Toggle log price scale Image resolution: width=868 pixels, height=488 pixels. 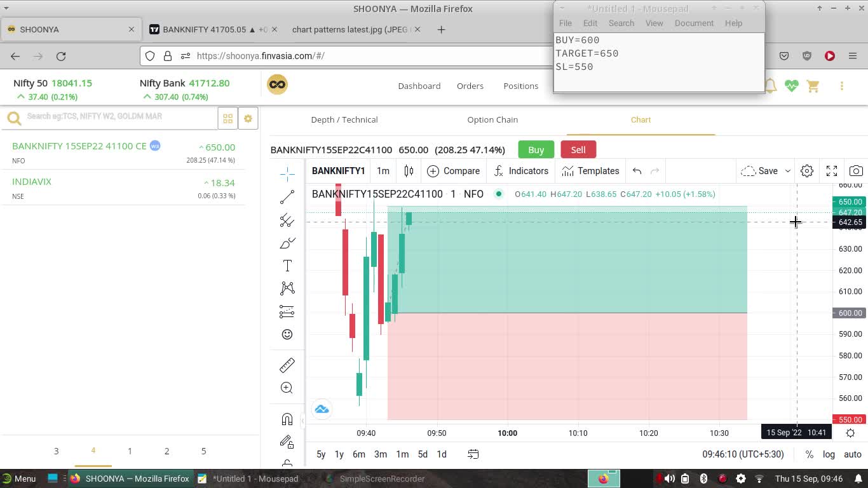[829, 454]
